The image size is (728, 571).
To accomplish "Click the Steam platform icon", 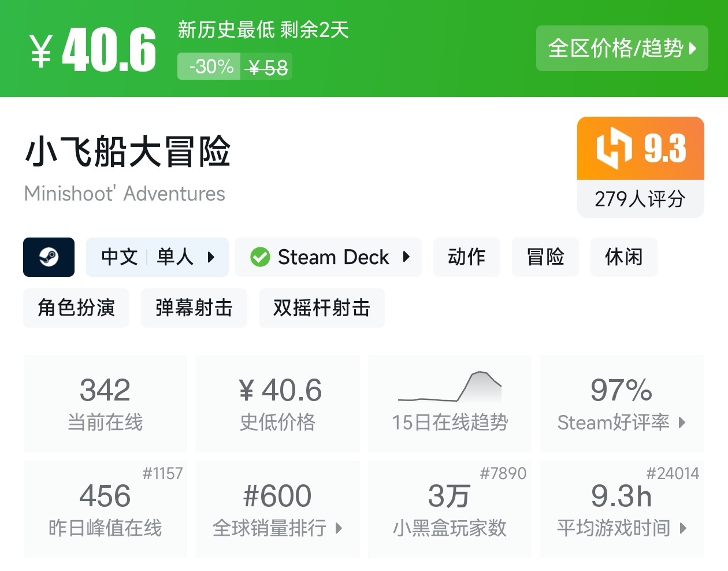I will tap(49, 257).
